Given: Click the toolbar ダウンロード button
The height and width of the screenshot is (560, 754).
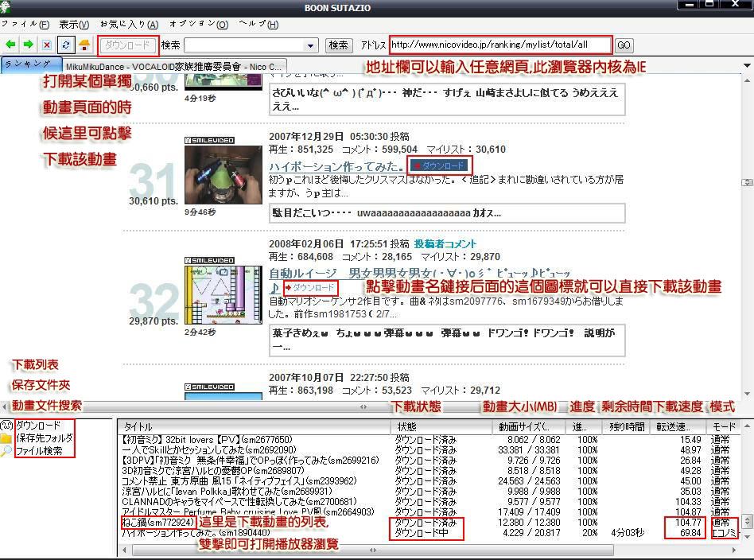Looking at the screenshot, I should tap(128, 45).
